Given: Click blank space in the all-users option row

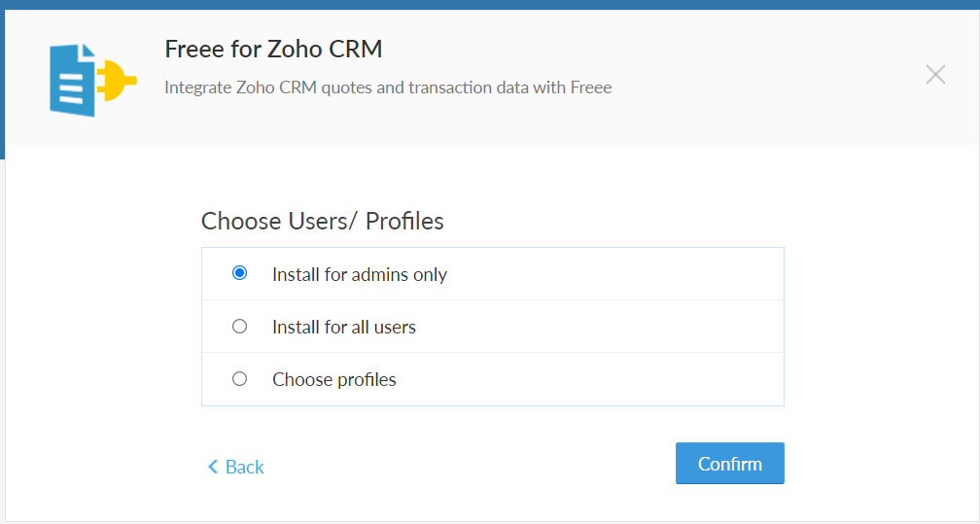Looking at the screenshot, I should (x=622, y=328).
